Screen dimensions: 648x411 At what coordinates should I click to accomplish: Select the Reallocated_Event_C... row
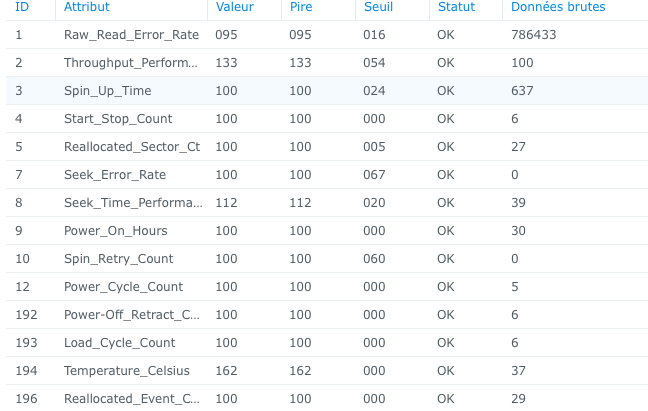pyautogui.click(x=327, y=398)
